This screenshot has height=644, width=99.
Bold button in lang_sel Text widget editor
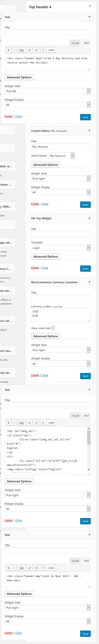(x=8, y=423)
